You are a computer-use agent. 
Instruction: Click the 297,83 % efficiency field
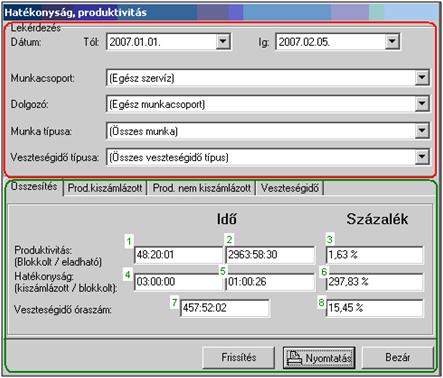pos(375,282)
